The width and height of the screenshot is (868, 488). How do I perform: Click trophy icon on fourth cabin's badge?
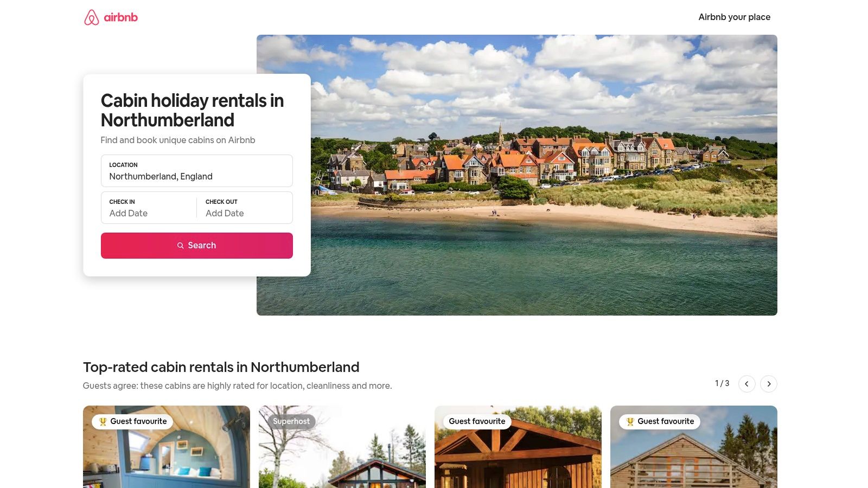pos(630,421)
